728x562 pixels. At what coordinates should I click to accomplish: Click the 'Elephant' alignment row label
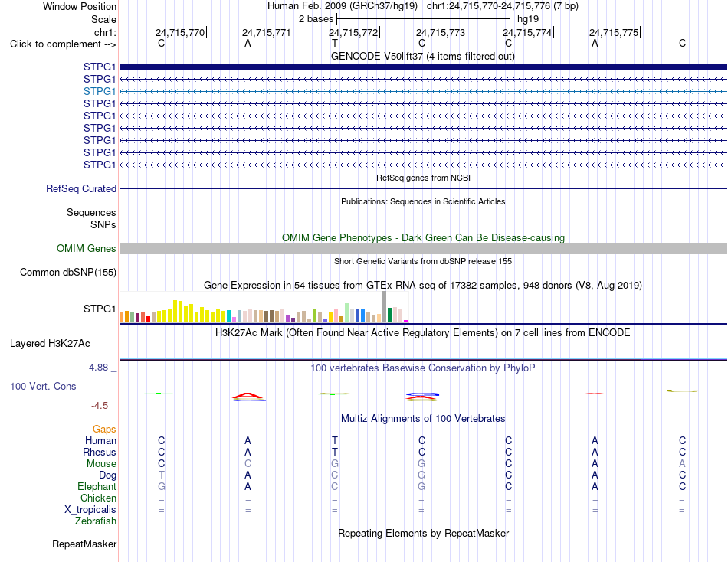pos(97,486)
